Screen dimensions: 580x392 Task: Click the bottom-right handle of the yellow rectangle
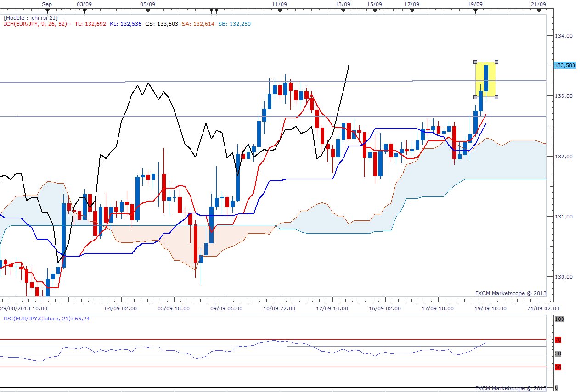496,97
